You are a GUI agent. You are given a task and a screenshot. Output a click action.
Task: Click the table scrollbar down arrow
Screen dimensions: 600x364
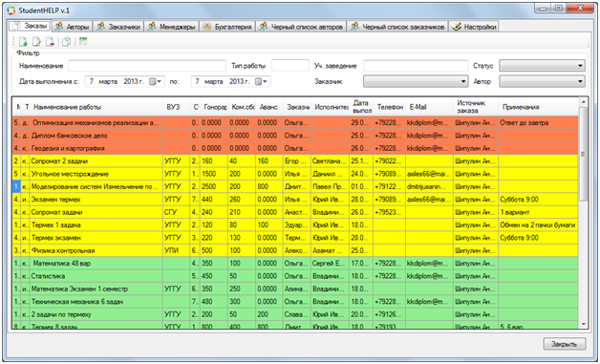click(583, 324)
